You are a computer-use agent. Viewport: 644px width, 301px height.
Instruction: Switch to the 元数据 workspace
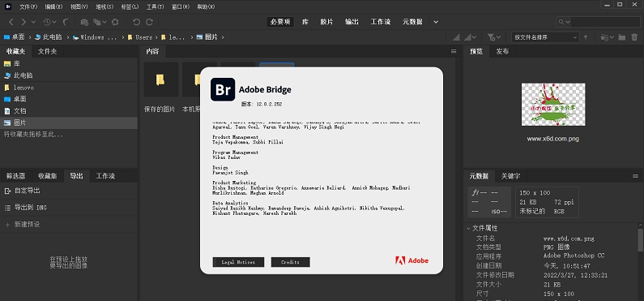[412, 22]
